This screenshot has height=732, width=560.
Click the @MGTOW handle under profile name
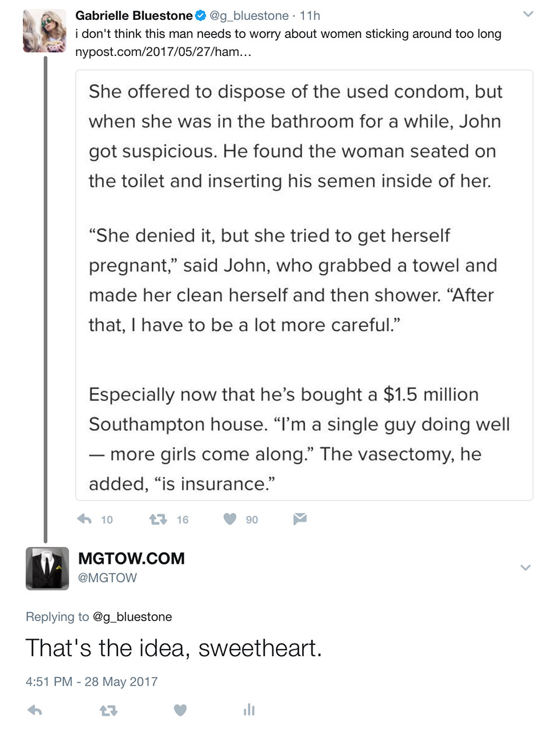107,578
